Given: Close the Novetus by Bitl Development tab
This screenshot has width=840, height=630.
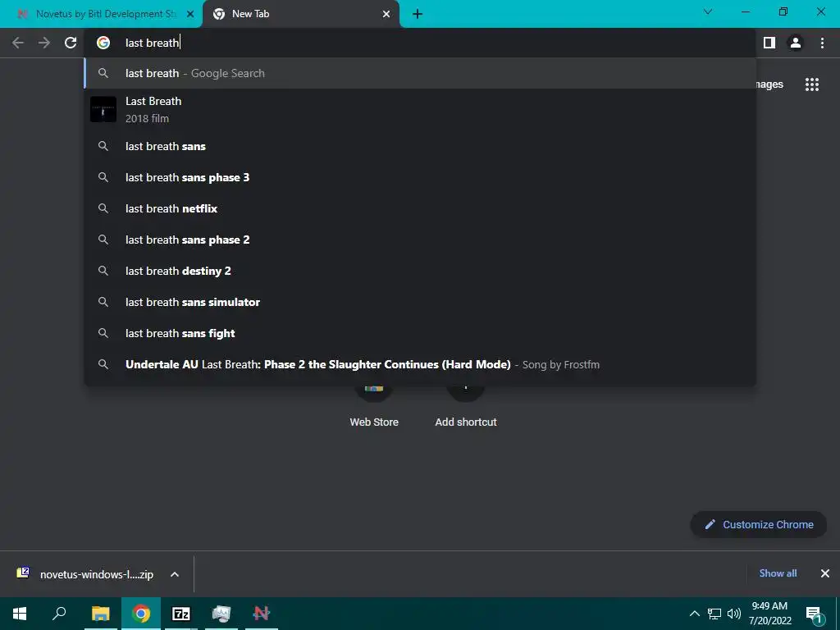Looking at the screenshot, I should [x=190, y=14].
